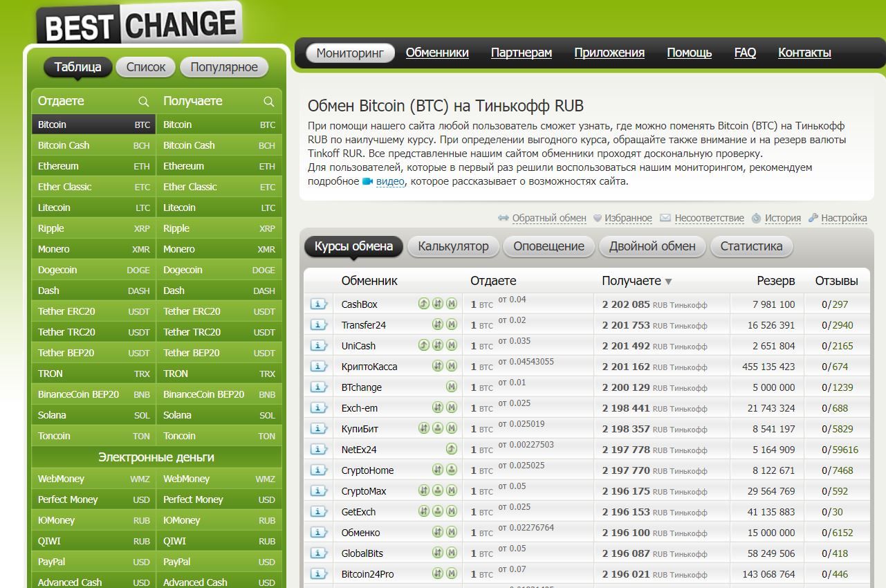Switch to the Калькулятор tab
Screen dimensions: 886x588
(453, 247)
